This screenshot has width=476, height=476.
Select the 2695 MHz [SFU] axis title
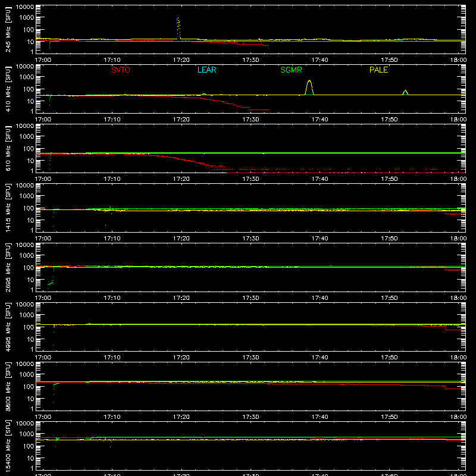pyautogui.click(x=8, y=268)
